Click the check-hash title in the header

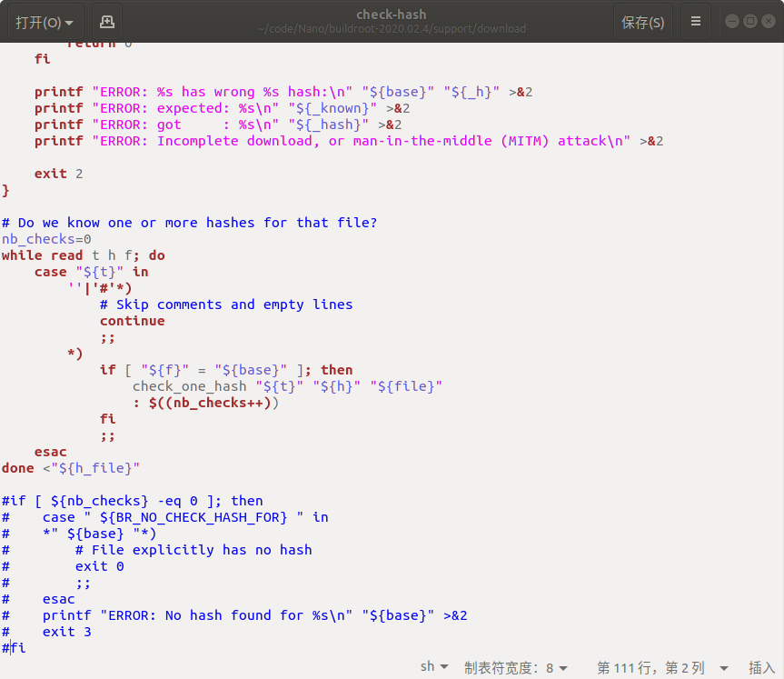tap(391, 14)
